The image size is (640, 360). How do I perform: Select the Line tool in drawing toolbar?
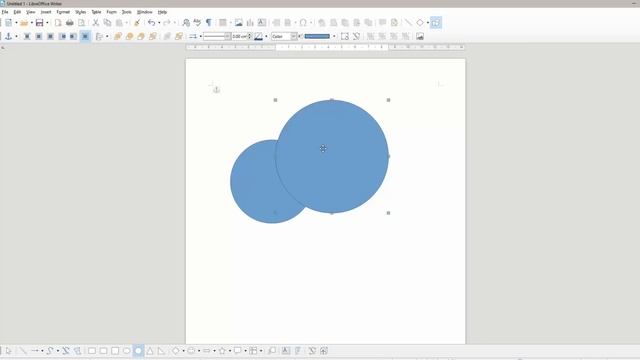(x=23, y=351)
